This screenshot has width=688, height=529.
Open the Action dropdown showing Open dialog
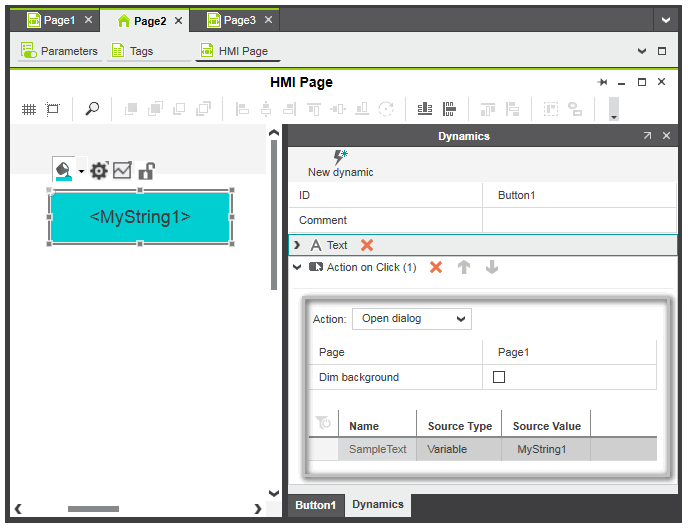tap(410, 319)
